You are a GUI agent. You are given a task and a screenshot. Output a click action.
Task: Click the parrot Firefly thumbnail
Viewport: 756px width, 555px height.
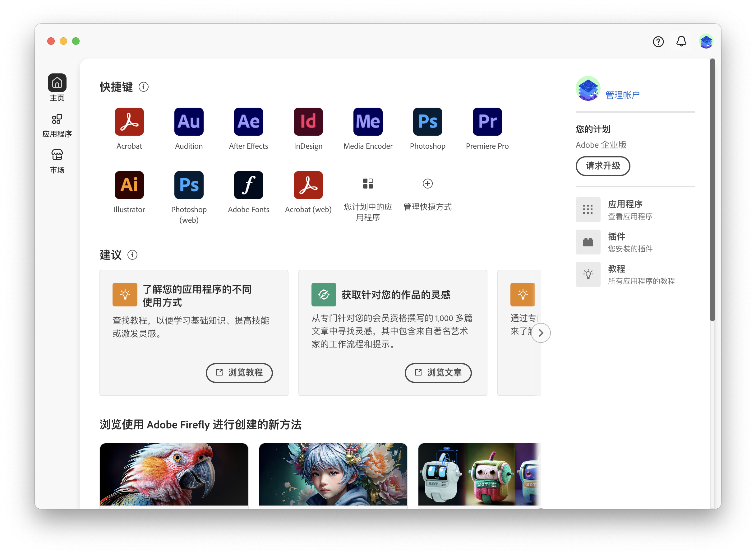point(174,474)
